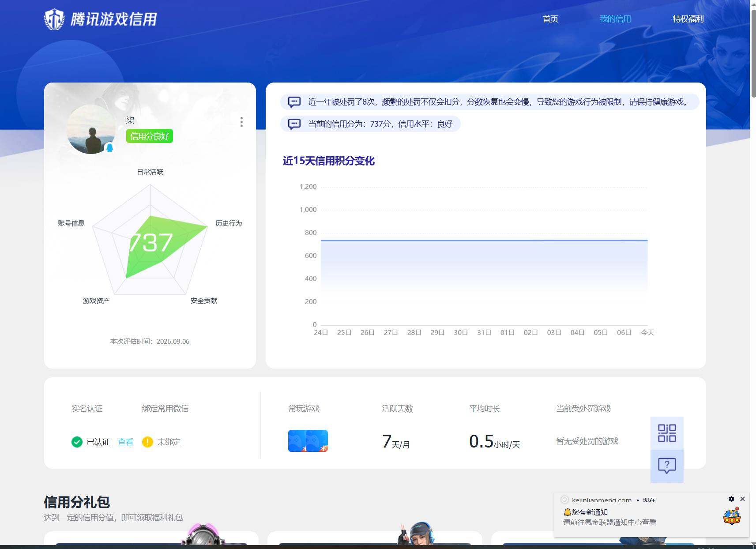The height and width of the screenshot is (549, 756).
Task: Click the notification settings gear icon
Action: coord(731,499)
